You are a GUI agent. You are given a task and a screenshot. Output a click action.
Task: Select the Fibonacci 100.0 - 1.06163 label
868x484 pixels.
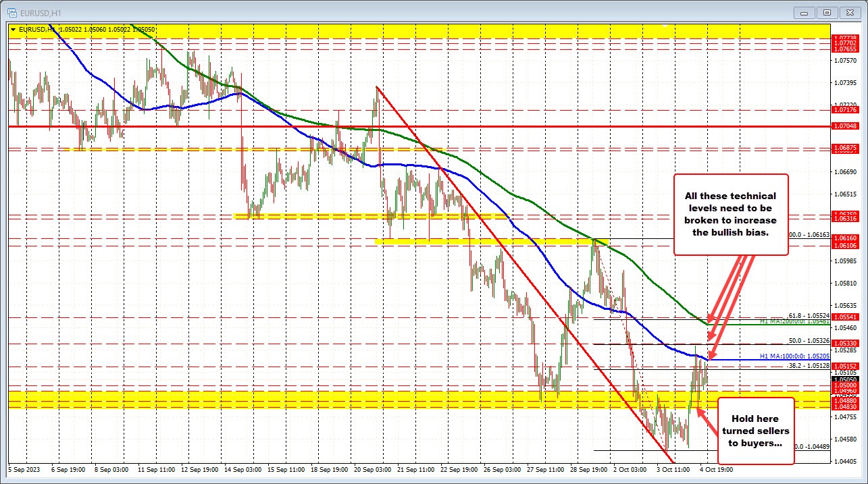(809, 234)
